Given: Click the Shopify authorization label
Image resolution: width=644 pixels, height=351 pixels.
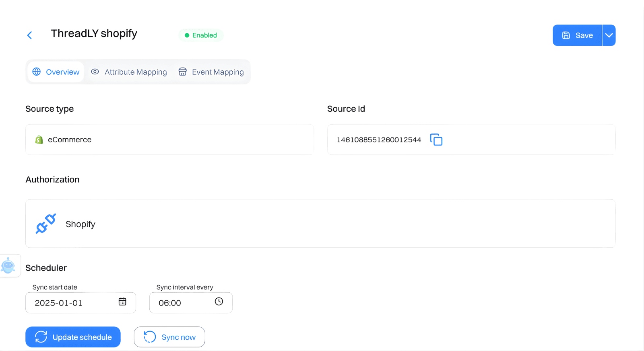Looking at the screenshot, I should (x=80, y=224).
